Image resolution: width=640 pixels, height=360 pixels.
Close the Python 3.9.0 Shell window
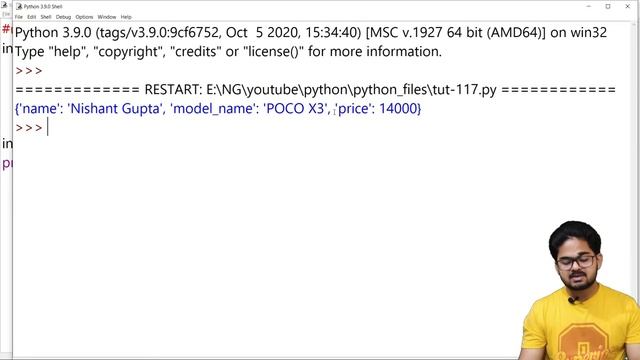(628, 6)
